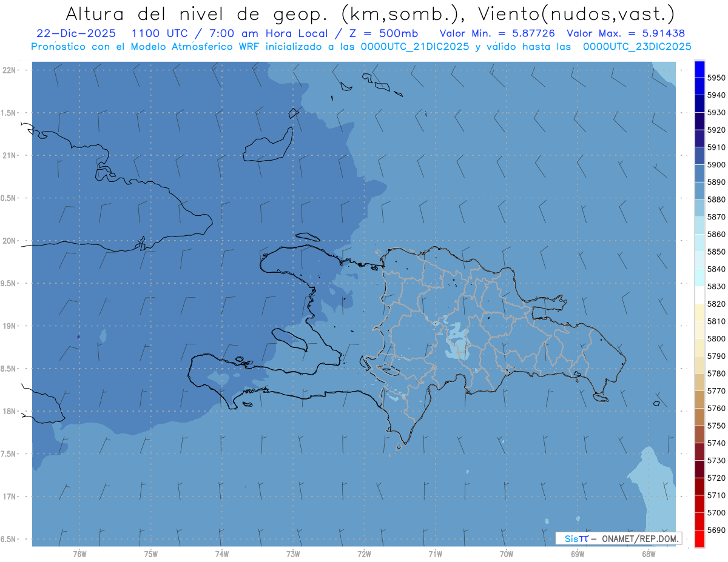Click the '75W' longitude label

pyautogui.click(x=150, y=554)
